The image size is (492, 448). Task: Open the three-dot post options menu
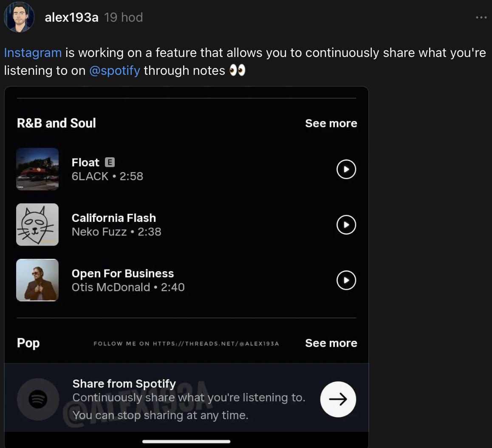click(481, 17)
